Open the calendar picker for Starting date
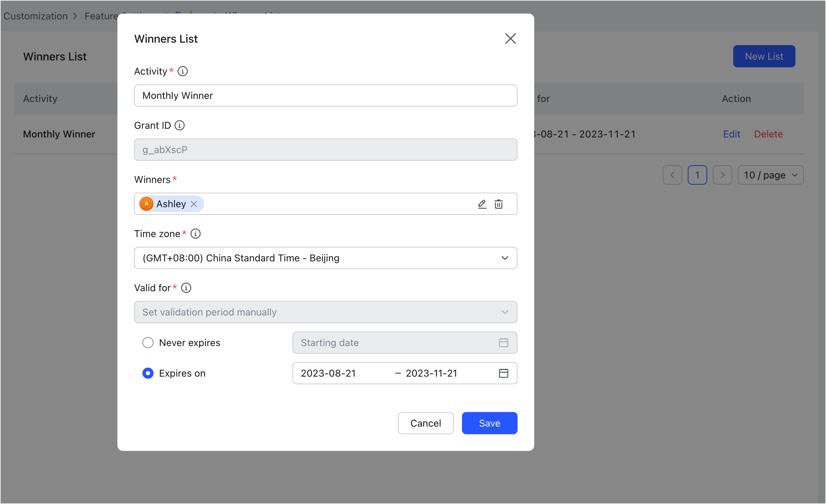Viewport: 826px width, 504px height. tap(503, 343)
